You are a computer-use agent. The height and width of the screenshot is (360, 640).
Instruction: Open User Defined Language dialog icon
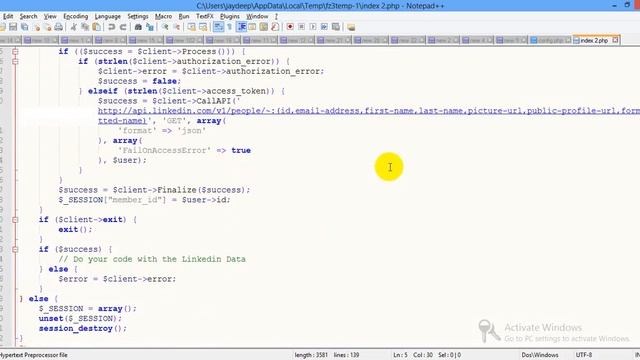tap(252, 27)
